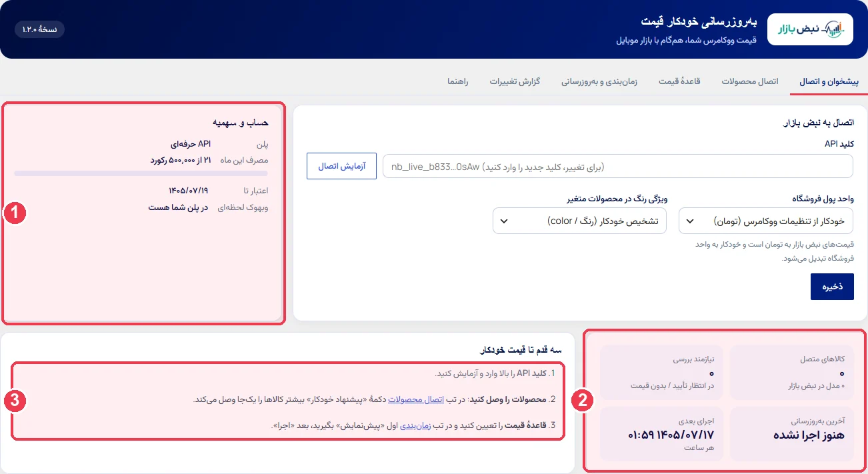Click the نیازمند بررسی stat card
The image size is (868, 474).
pyautogui.click(x=663, y=372)
